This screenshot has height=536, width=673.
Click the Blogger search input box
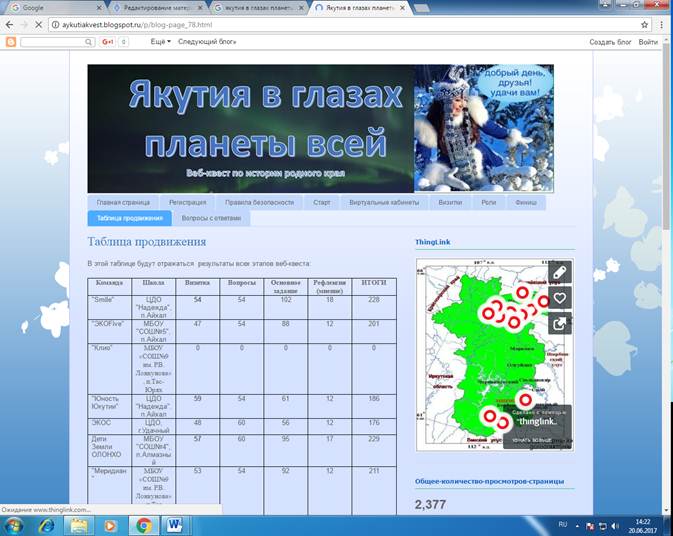click(53, 42)
